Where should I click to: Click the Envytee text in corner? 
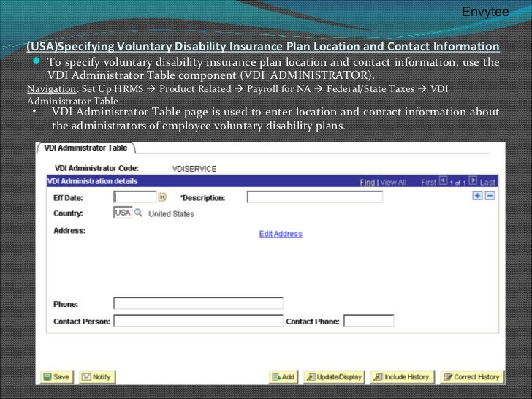pyautogui.click(x=485, y=12)
